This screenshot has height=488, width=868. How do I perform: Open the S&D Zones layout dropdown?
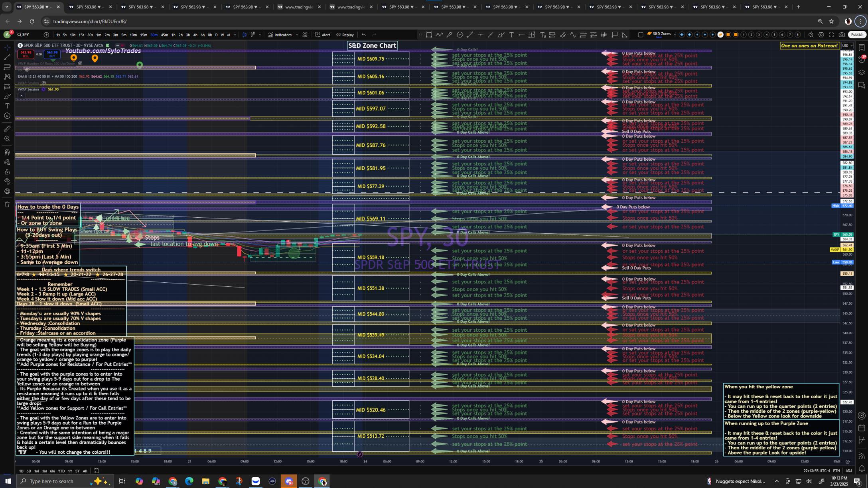tap(675, 35)
